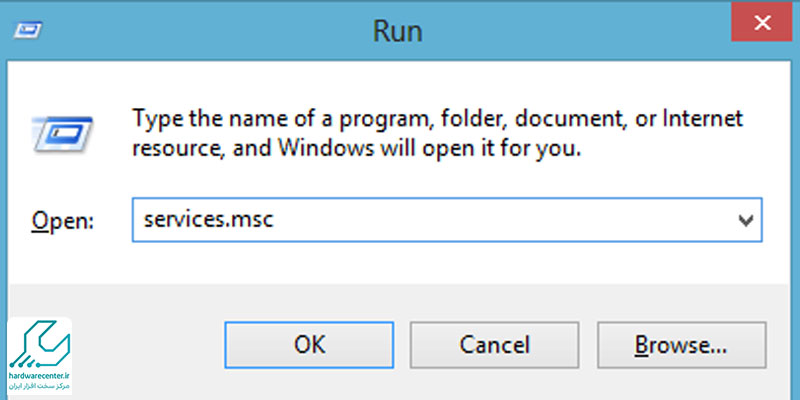Click the services.msc text in the box
800x400 pixels.
[x=209, y=220]
